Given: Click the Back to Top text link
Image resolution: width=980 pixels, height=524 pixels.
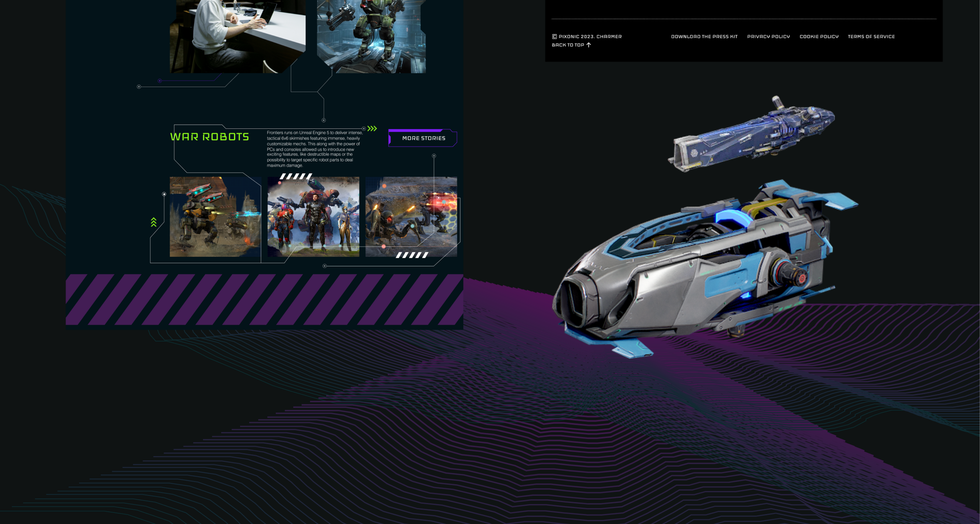Looking at the screenshot, I should (567, 45).
